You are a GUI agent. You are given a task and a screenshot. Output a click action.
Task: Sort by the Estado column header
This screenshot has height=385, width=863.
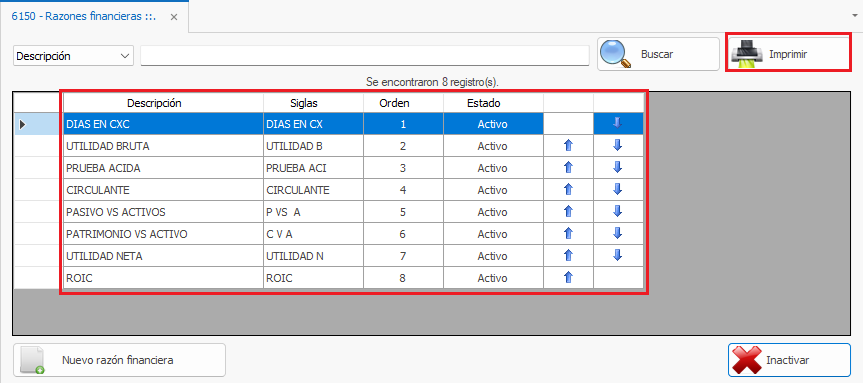[493, 103]
